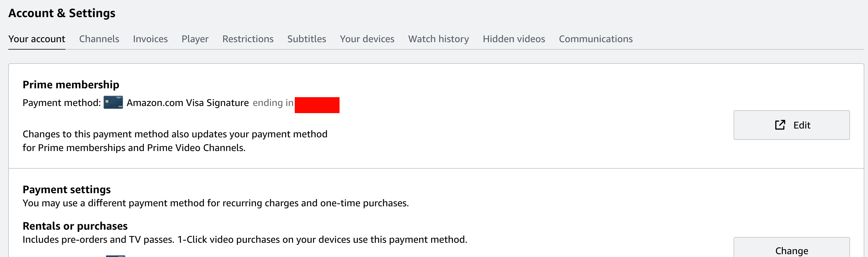Click Edit for Prime membership payment method
This screenshot has height=257, width=868.
tap(791, 125)
